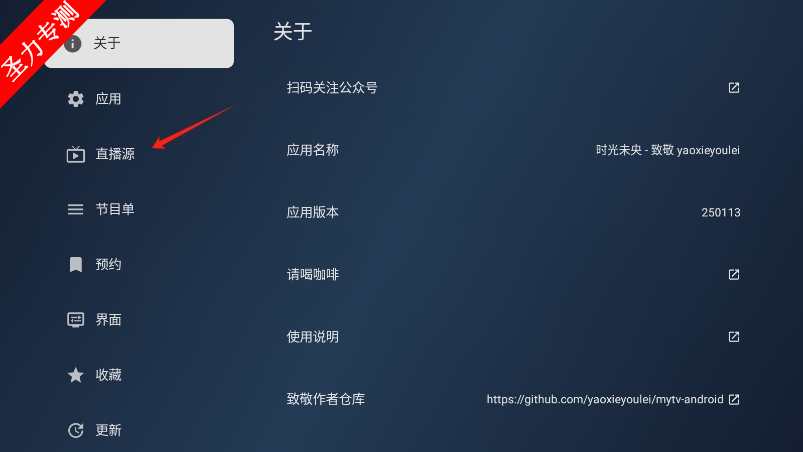
Task: Select the 节目单 menu item
Action: [139, 209]
